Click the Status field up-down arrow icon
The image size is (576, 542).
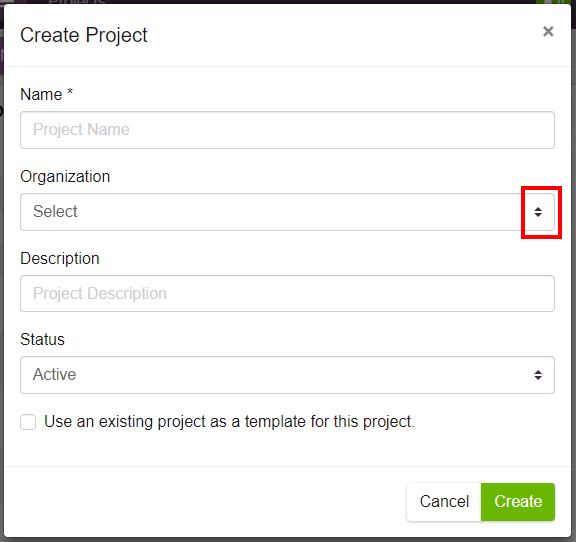click(538, 375)
